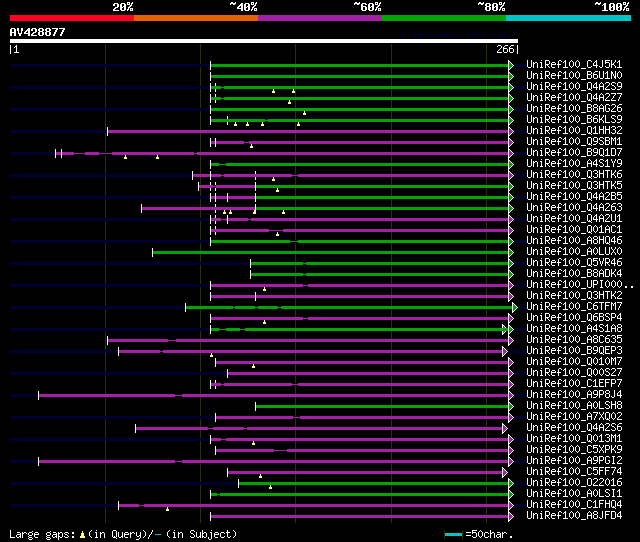Viewport: 640px width, 542px height.
Task: Select the UniRef100_Q1HH32 entry text
Action: pos(574,131)
